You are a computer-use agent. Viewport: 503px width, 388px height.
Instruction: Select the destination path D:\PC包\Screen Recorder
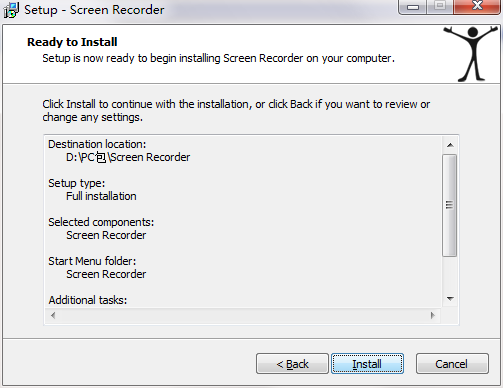point(128,157)
